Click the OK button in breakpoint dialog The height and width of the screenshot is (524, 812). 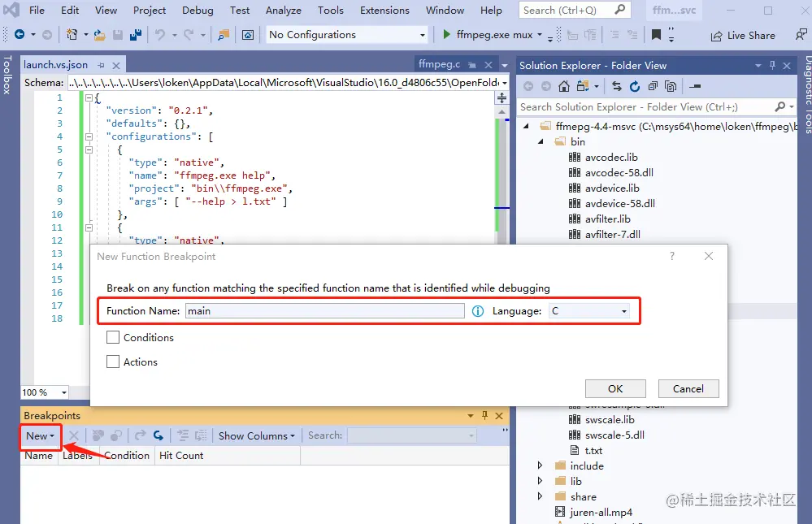[x=614, y=388]
